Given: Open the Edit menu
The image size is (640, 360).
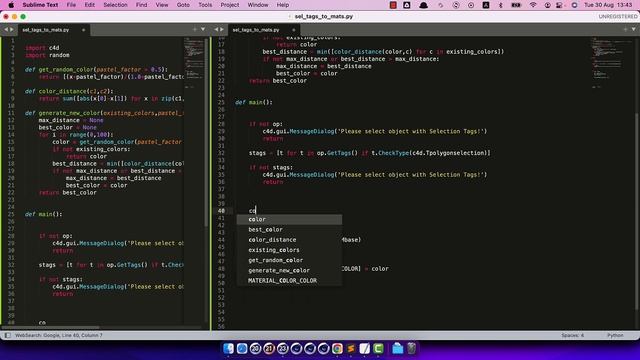Looking at the screenshot, I should click(89, 5).
